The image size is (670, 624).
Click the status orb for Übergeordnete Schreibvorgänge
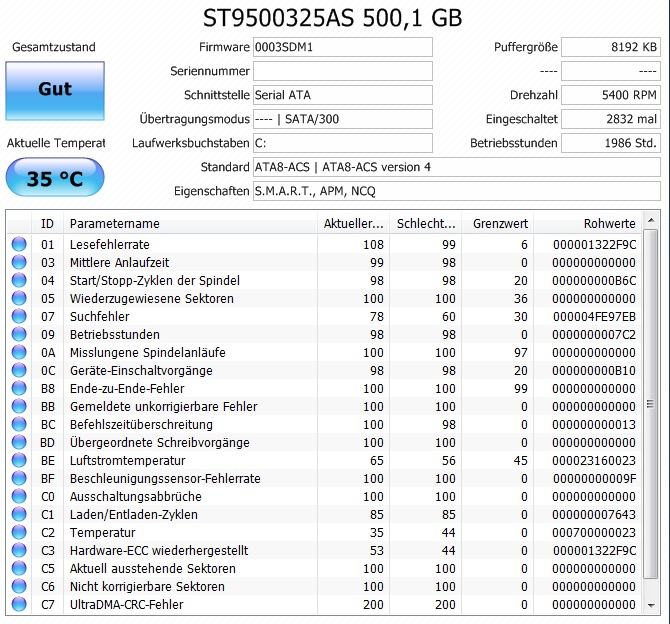click(19, 442)
